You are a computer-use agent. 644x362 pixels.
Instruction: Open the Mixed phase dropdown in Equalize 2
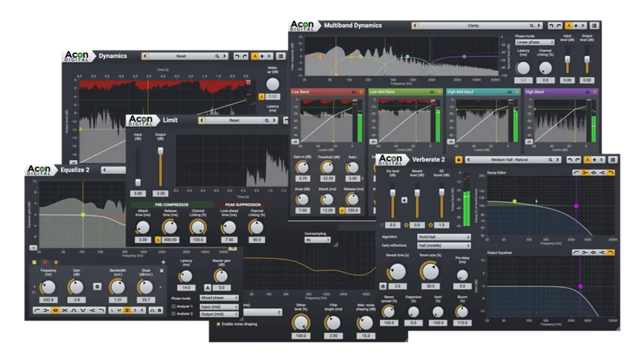click(x=219, y=298)
